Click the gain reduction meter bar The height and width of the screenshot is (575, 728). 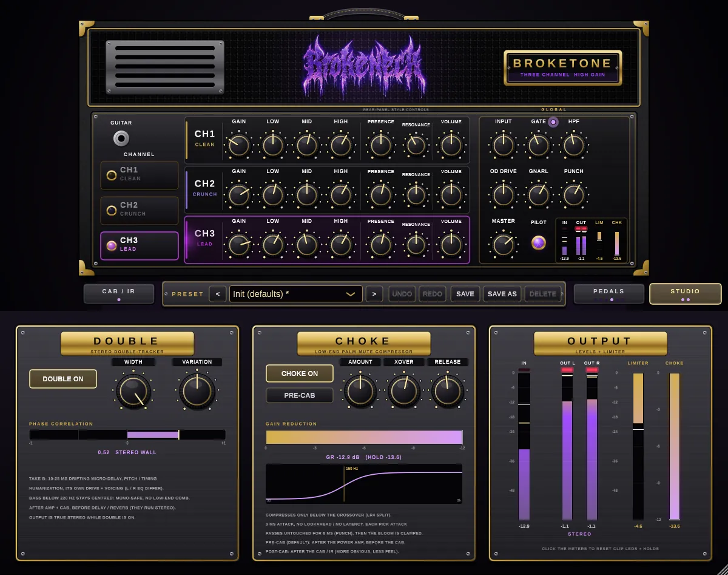click(x=364, y=437)
